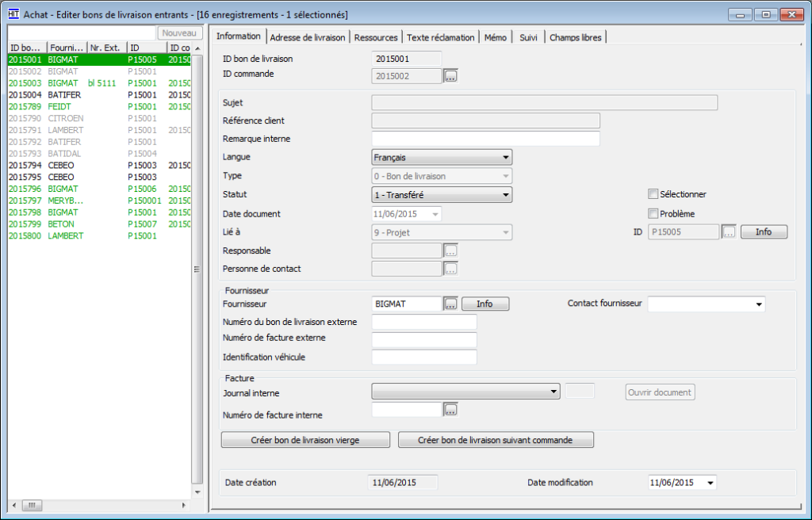Click the browse button next to Responsable
812x520 pixels.
[450, 250]
